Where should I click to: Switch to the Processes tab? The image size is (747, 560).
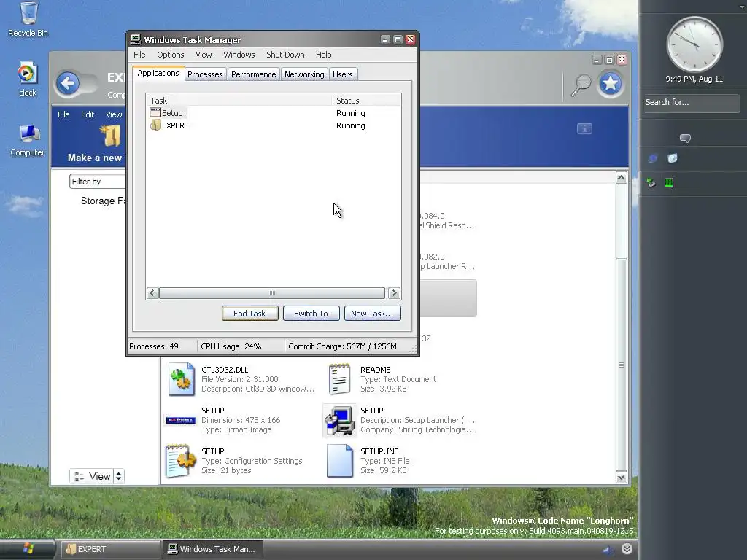(x=205, y=74)
